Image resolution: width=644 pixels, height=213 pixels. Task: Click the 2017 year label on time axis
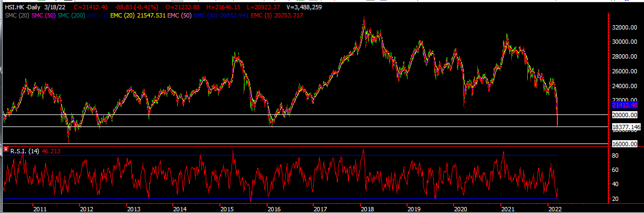(320, 209)
